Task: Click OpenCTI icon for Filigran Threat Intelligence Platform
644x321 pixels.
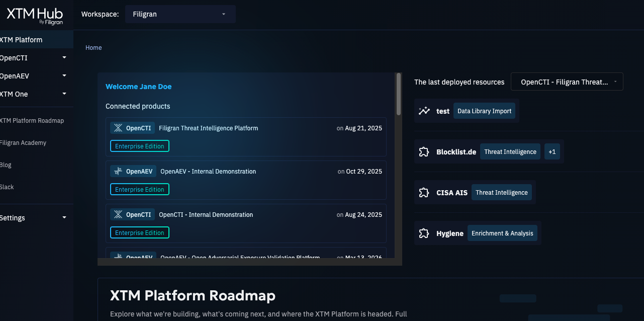Action: click(x=119, y=128)
